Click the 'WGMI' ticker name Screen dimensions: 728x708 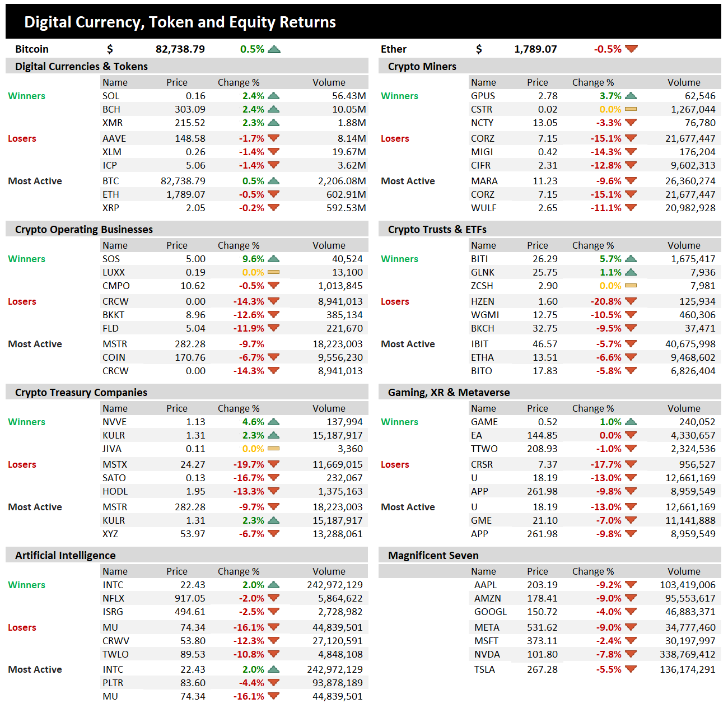[485, 315]
